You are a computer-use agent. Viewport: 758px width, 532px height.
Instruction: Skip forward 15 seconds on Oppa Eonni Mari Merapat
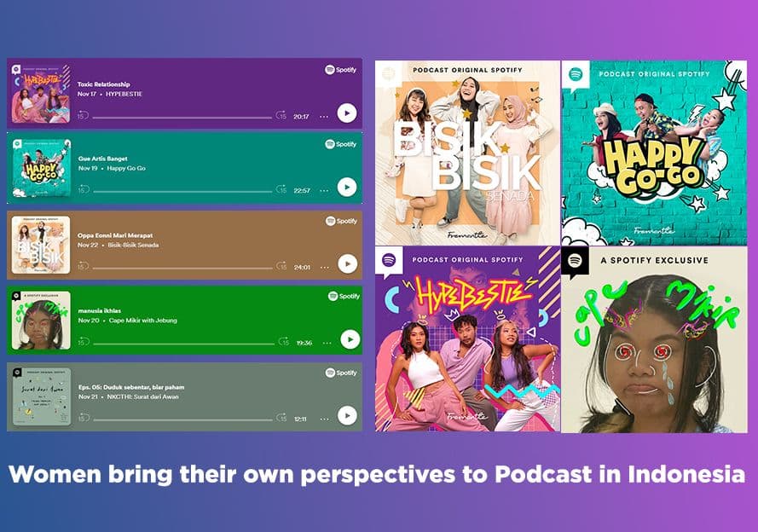coord(281,266)
